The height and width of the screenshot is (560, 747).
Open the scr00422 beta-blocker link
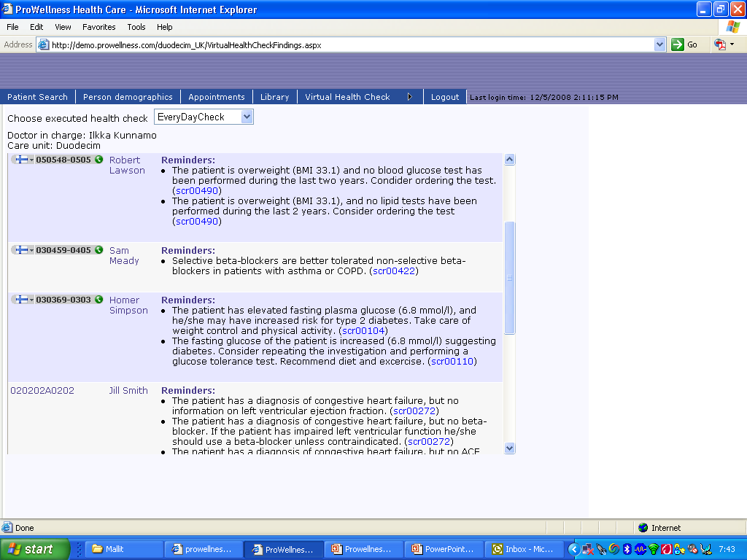[x=394, y=271]
